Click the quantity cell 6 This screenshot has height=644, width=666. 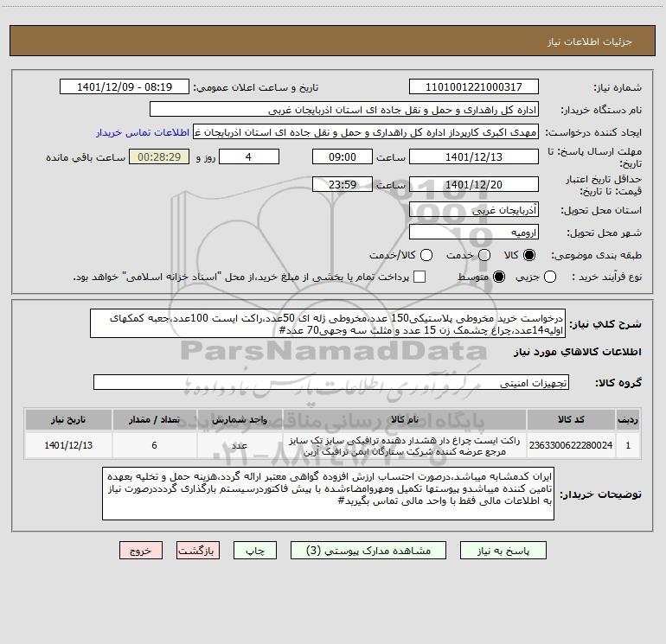154,445
